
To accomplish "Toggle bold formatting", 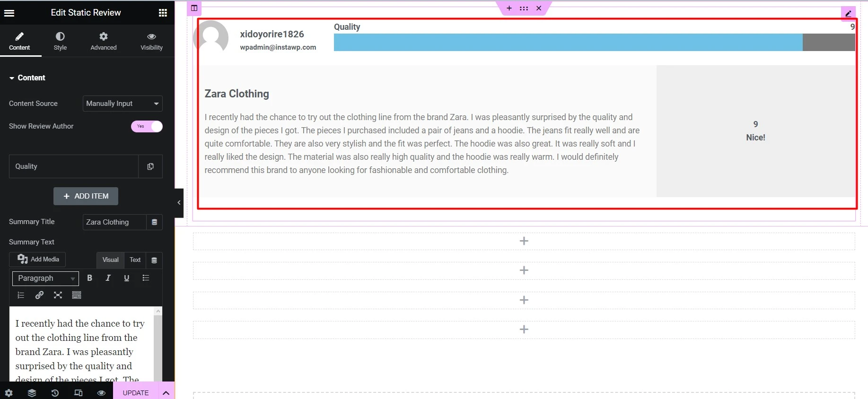I will [x=89, y=278].
